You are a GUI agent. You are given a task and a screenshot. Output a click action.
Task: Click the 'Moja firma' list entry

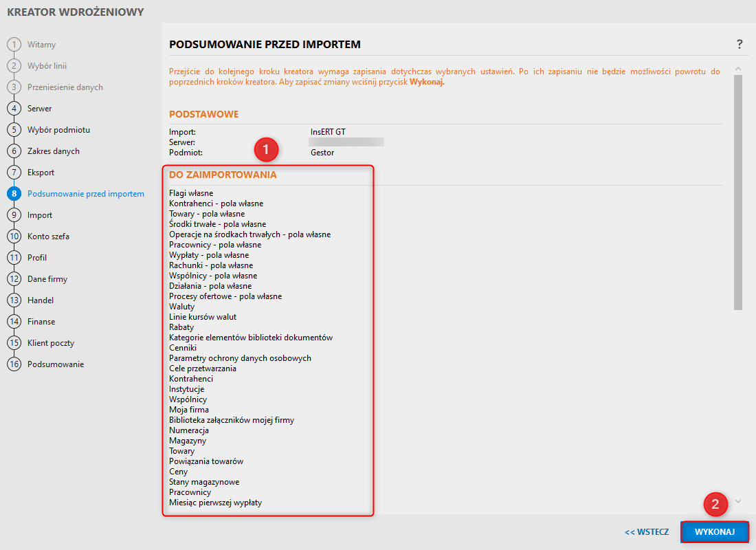tap(189, 410)
